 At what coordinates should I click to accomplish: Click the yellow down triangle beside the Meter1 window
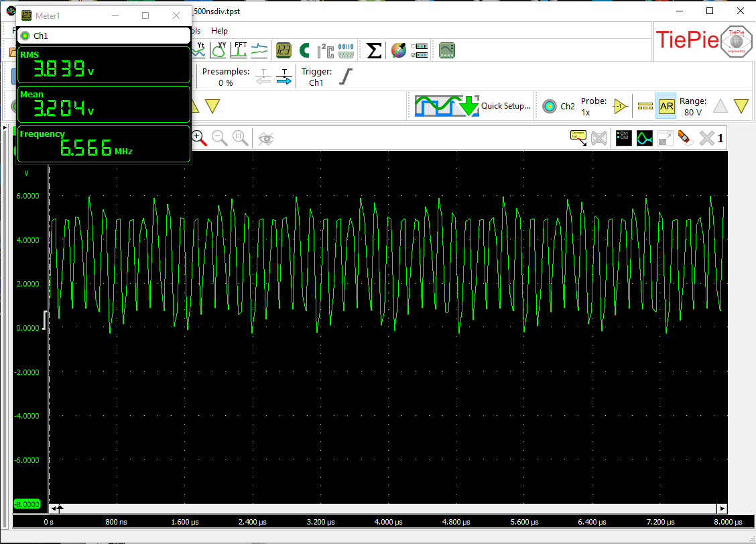click(x=212, y=106)
